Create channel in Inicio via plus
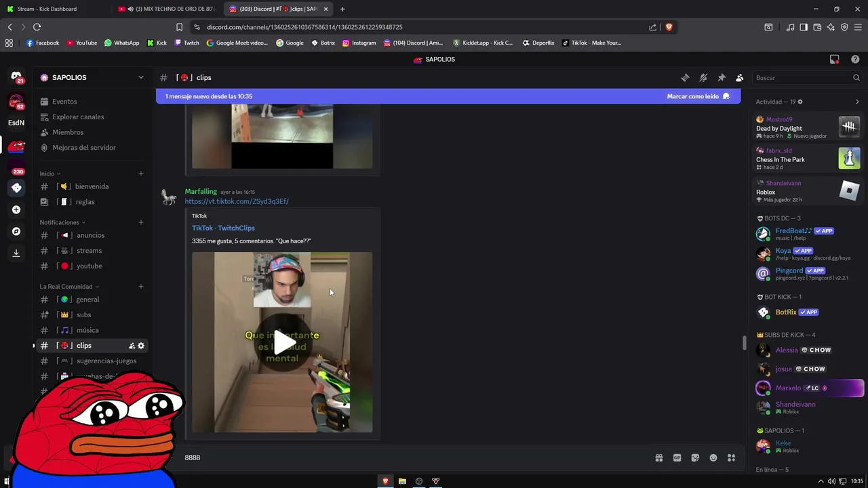The image size is (868, 488). (141, 174)
